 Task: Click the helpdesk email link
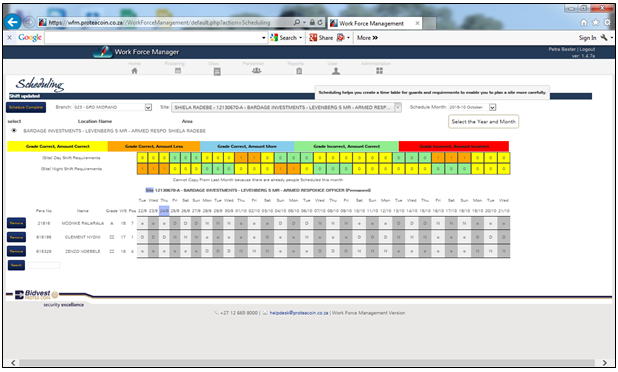tap(299, 313)
